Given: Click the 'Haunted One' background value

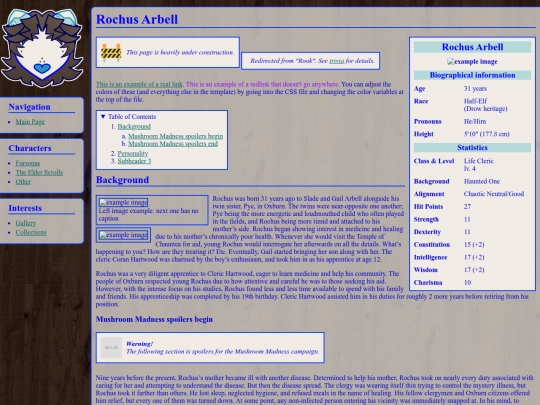Looking at the screenshot, I should pyautogui.click(x=481, y=181).
